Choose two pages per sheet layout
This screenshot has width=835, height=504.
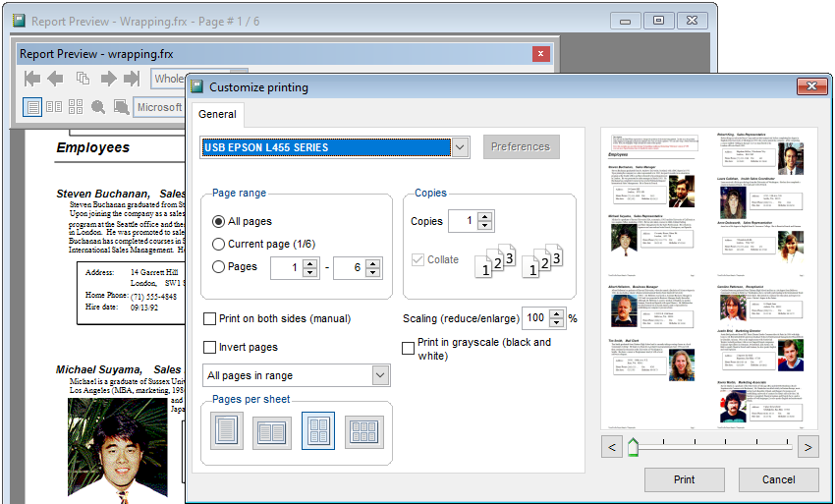(271, 432)
